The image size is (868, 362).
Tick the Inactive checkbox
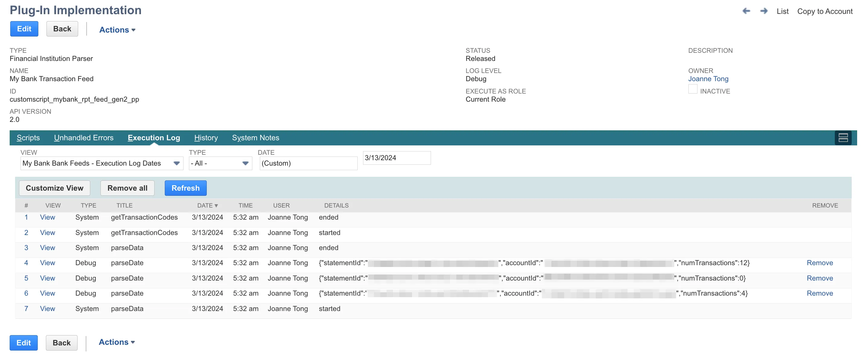coord(692,89)
